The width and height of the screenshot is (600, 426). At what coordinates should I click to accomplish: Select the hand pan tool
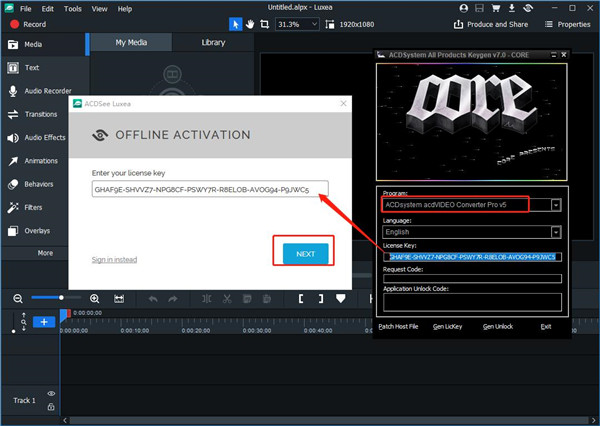(250, 24)
